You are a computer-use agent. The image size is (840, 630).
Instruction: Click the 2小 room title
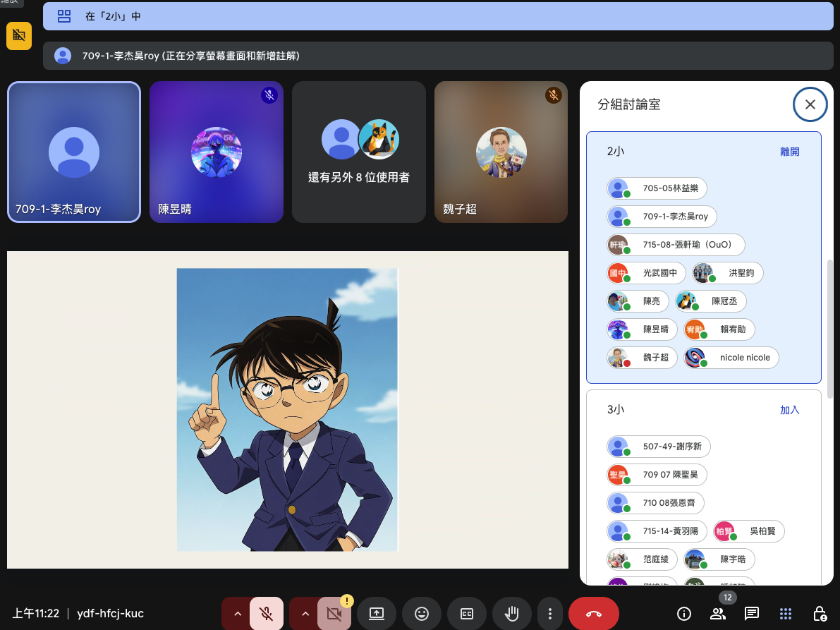(616, 152)
